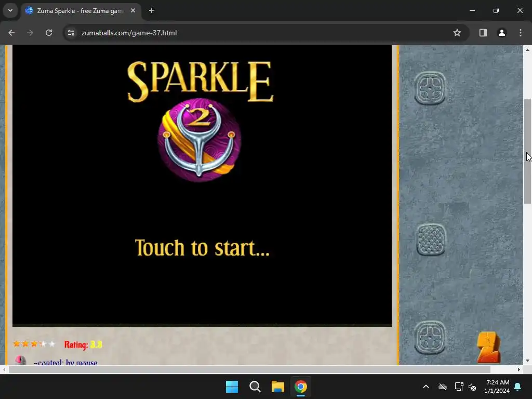
Task: Open the Chrome three-dot menu
Action: point(521,33)
